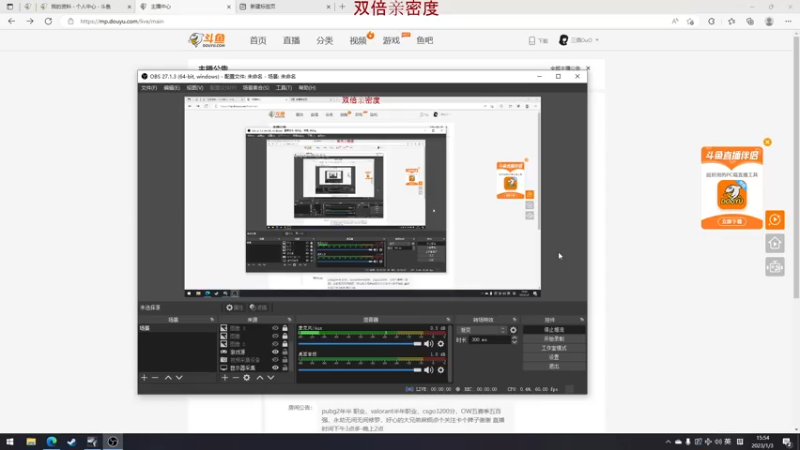Click 开始录制 to start recording
800x450 pixels.
[x=554, y=339]
